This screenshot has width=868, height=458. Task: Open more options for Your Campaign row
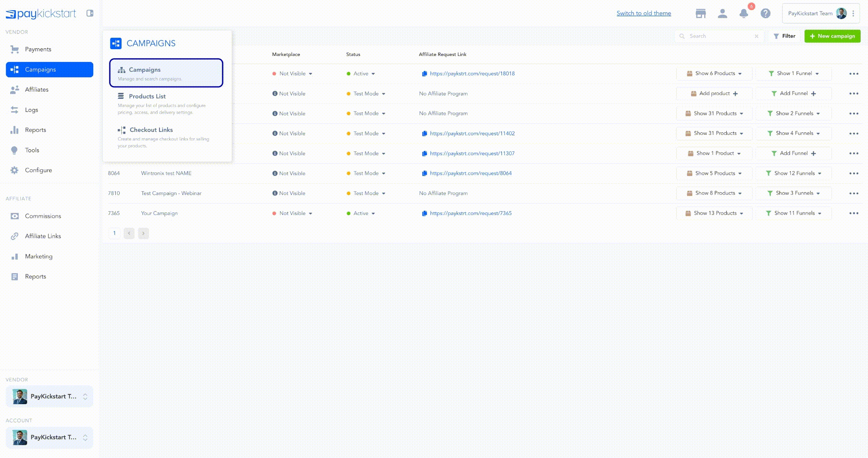(854, 213)
